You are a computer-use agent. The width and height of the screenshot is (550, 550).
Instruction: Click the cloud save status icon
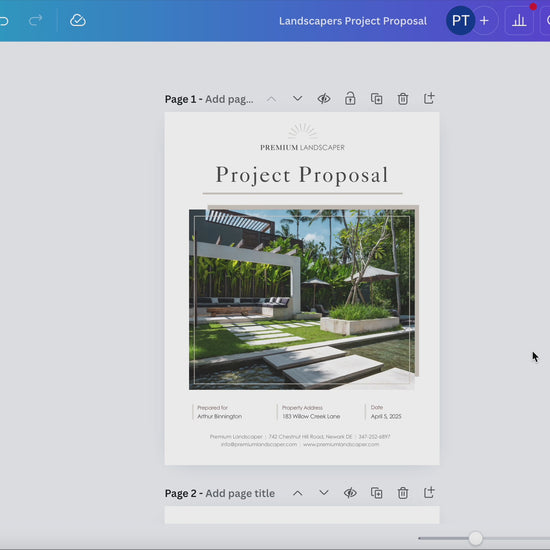(x=78, y=20)
